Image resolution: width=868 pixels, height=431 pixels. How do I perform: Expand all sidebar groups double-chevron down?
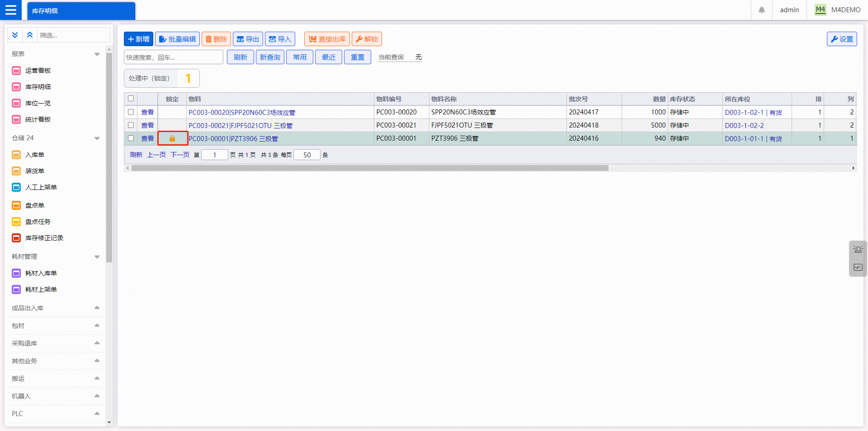[x=15, y=35]
